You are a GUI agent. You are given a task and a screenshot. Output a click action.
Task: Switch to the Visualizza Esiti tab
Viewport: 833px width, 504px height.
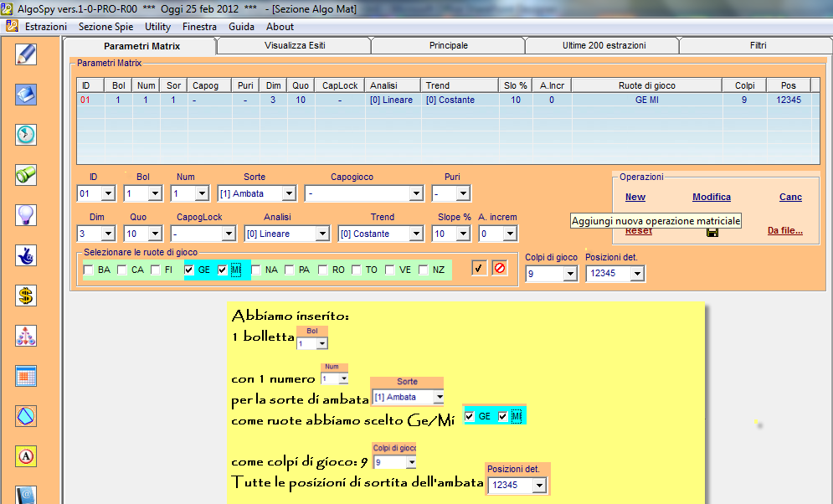(295, 46)
